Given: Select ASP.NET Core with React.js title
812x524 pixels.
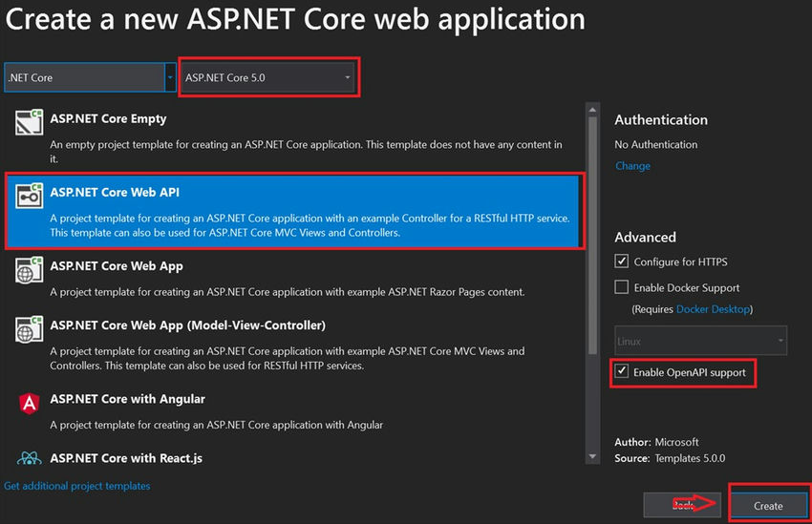Looking at the screenshot, I should [126, 458].
